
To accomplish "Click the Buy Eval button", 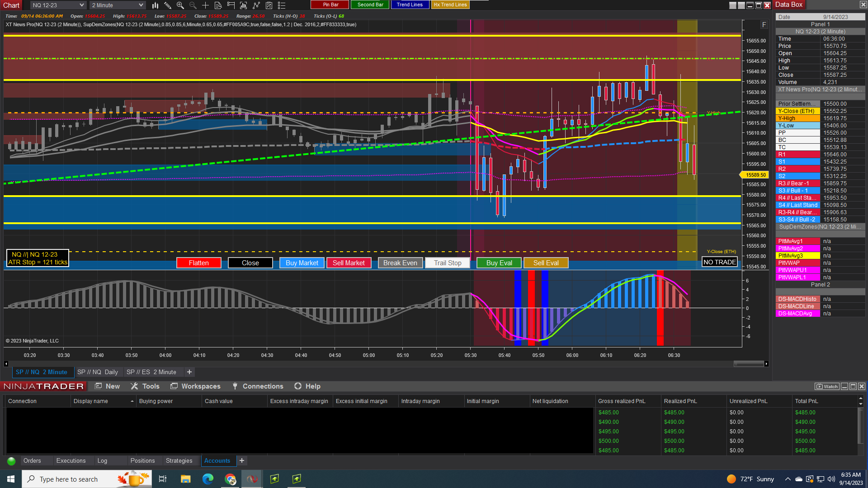I will coord(499,263).
